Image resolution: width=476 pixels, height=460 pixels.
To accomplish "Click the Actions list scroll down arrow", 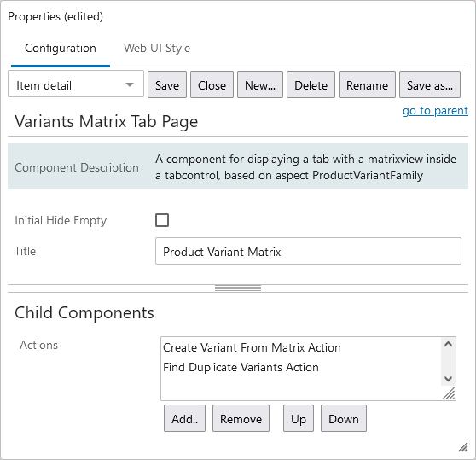I will click(449, 379).
